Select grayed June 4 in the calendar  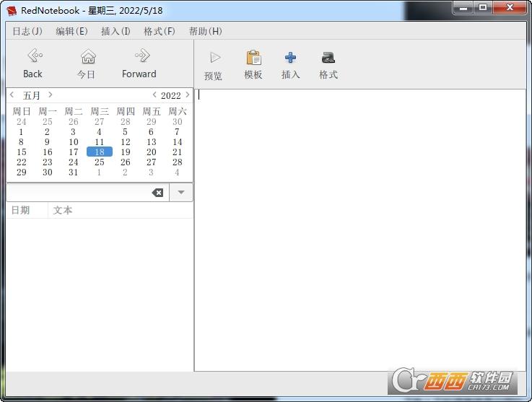(x=177, y=172)
